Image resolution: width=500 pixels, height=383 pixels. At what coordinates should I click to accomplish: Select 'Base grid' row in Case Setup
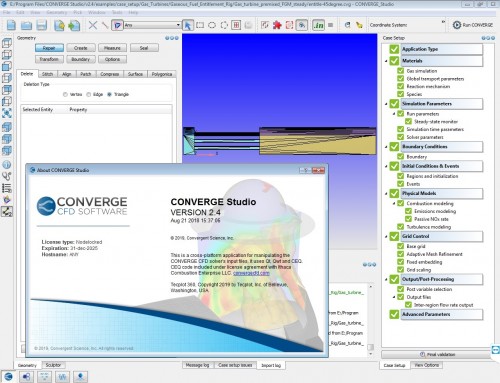pos(416,246)
